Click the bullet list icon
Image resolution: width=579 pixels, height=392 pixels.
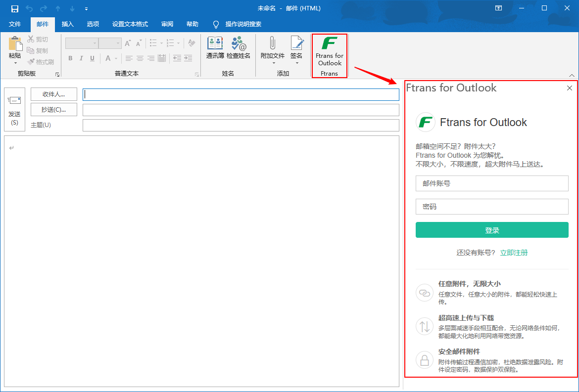[x=153, y=43]
